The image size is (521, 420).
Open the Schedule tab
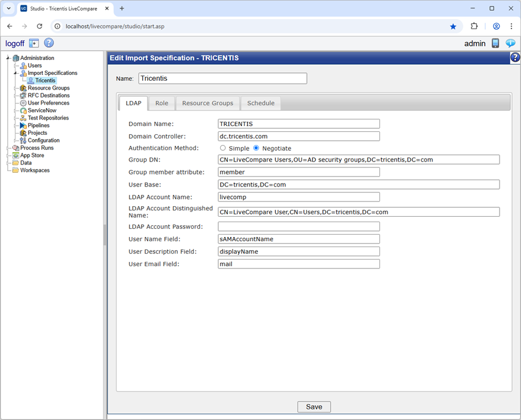tap(260, 103)
